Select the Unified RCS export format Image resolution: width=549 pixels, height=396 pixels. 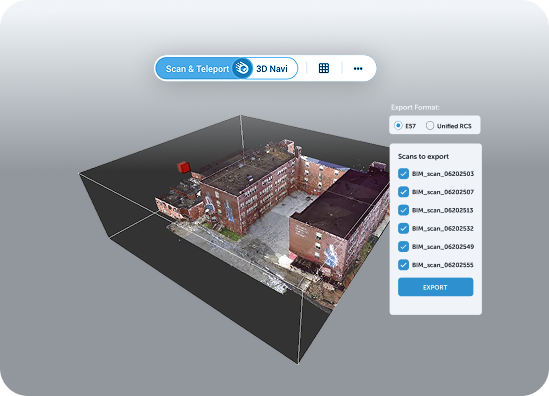coord(430,125)
